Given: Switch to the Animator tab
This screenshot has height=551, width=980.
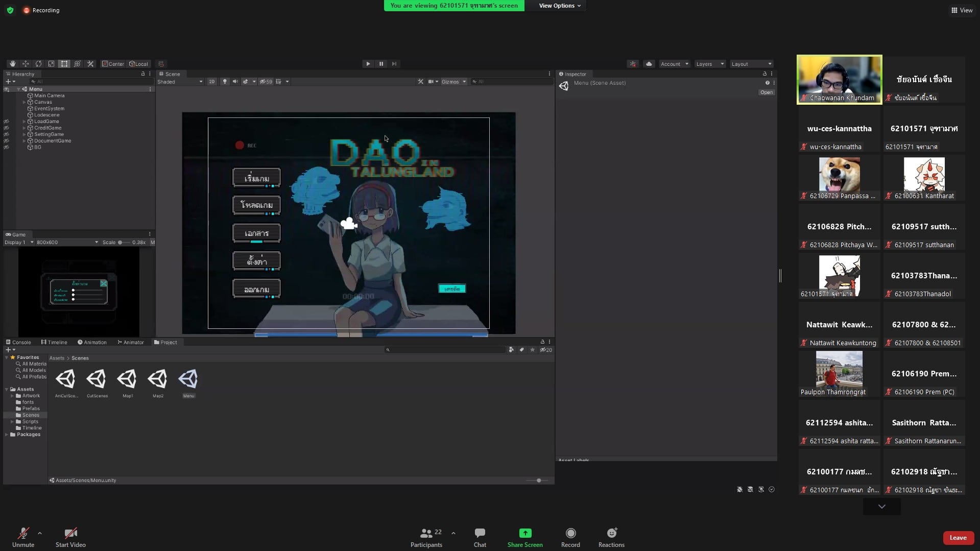Looking at the screenshot, I should coord(130,342).
